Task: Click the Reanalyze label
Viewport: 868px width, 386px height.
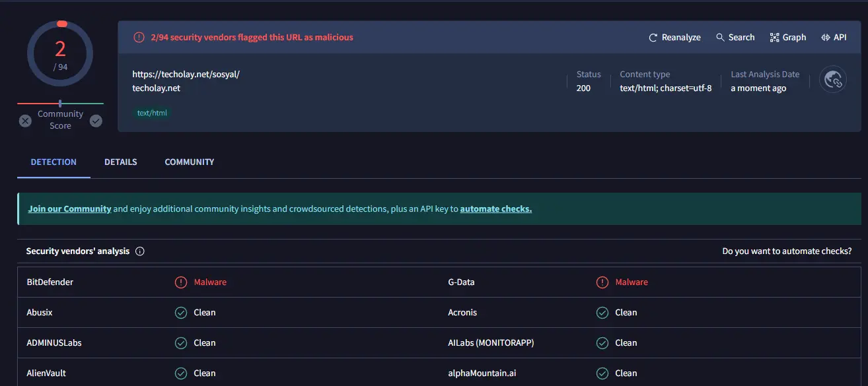Action: pyautogui.click(x=681, y=38)
